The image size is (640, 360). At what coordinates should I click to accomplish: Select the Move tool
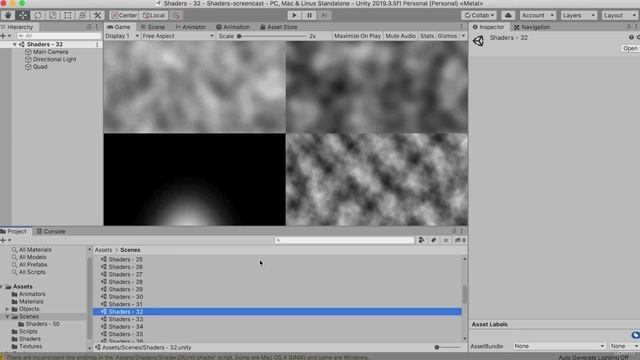click(22, 15)
